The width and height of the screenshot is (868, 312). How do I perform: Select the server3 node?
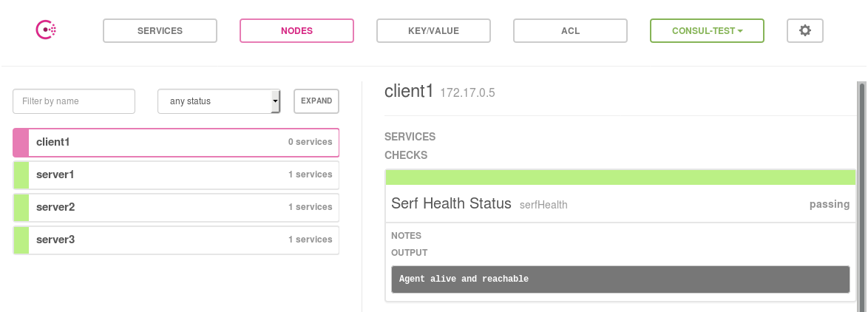pos(176,240)
